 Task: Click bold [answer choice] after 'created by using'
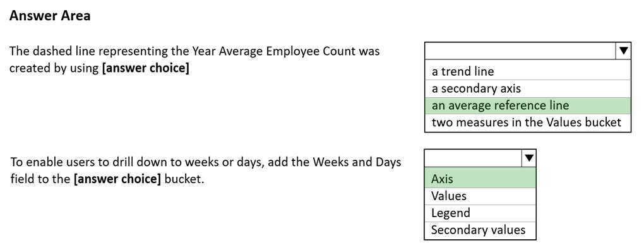145,68
